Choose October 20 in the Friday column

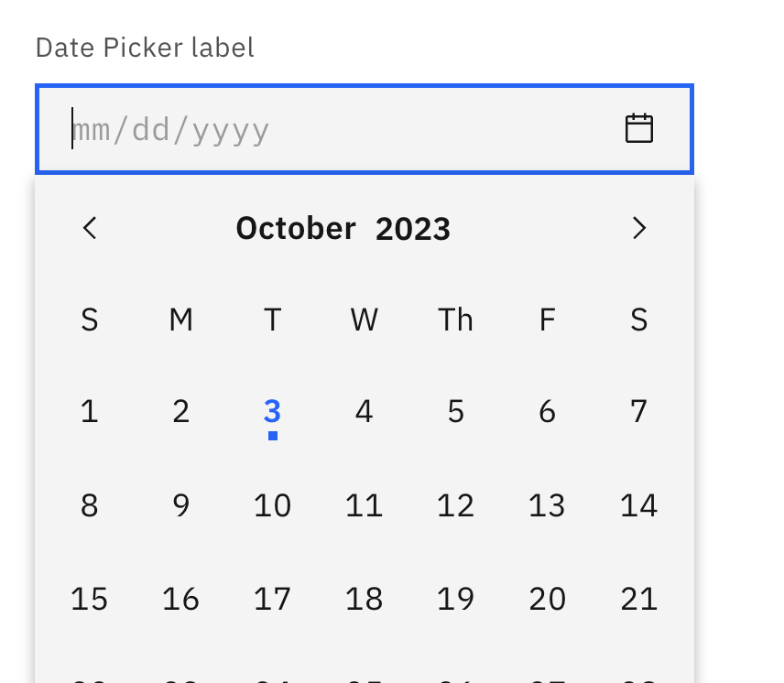pyautogui.click(x=547, y=599)
